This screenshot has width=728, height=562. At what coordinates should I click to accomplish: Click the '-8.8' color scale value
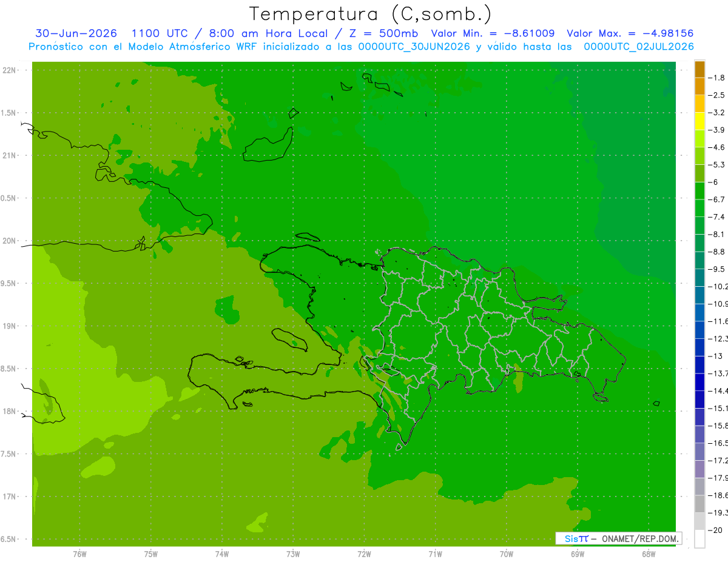(716, 252)
